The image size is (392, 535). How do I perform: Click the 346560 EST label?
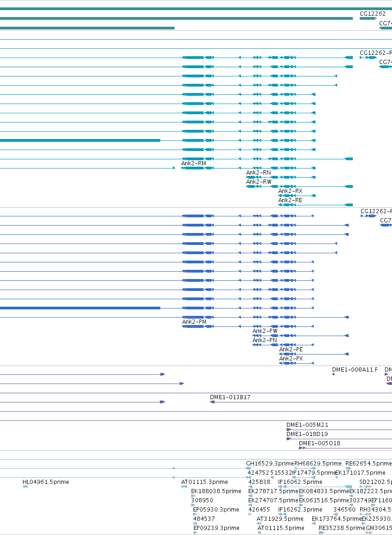coord(344,510)
